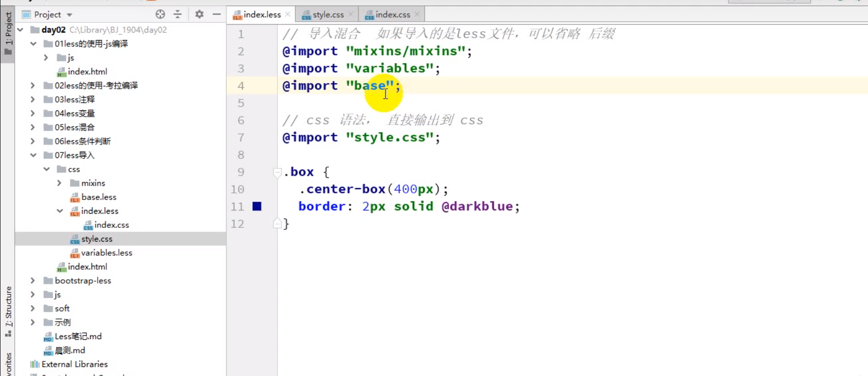Screen dimensions: 868x376
Task: Click the "variables" import string
Action: (390, 68)
